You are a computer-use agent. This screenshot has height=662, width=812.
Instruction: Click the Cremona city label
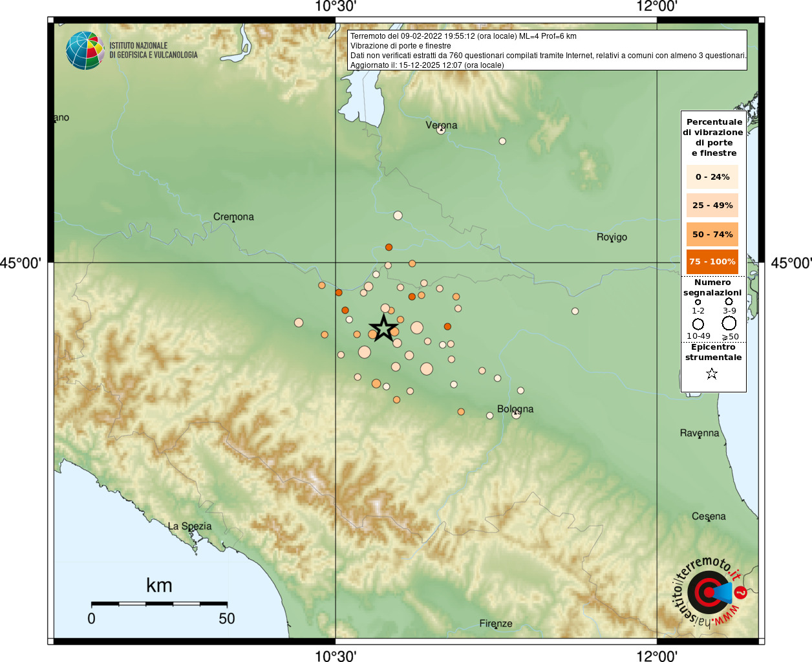click(x=233, y=217)
